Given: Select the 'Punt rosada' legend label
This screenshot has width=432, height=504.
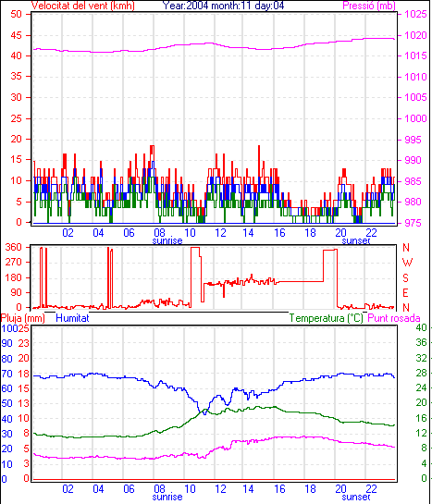Looking at the screenshot, I should [x=394, y=318].
